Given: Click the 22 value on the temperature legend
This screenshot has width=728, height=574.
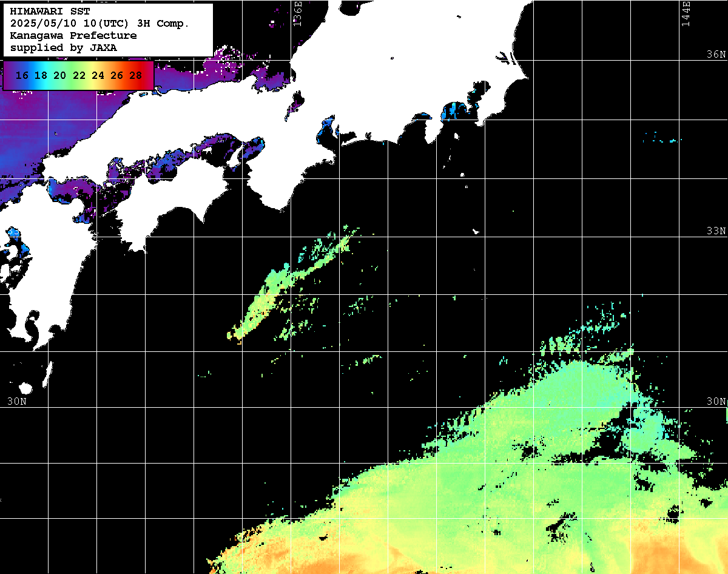Looking at the screenshot, I should click(x=79, y=76).
